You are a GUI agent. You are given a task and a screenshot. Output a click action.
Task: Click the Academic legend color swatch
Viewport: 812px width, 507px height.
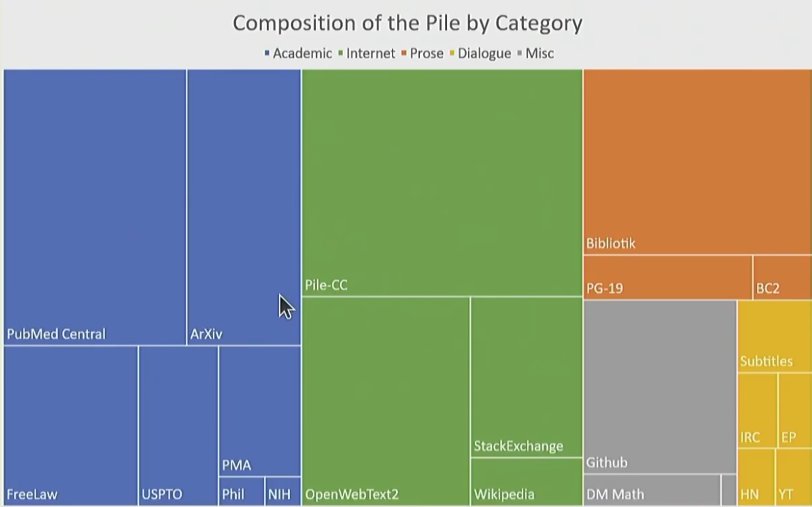(x=267, y=53)
